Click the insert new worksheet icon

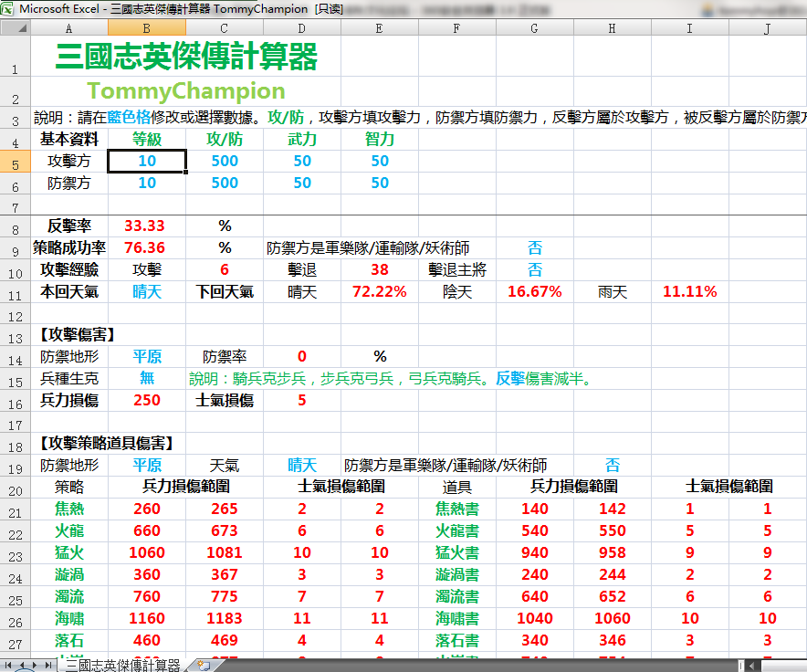(204, 665)
